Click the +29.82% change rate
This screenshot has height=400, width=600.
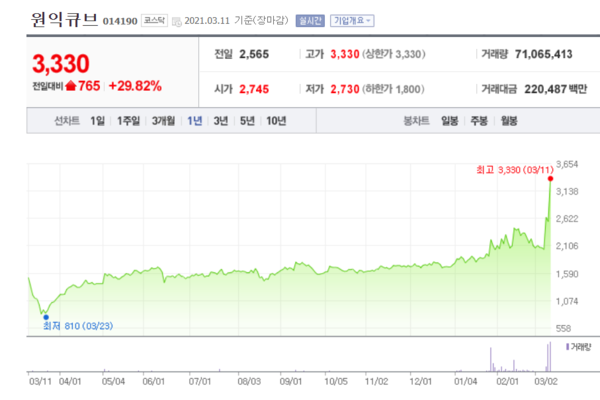[x=135, y=86]
